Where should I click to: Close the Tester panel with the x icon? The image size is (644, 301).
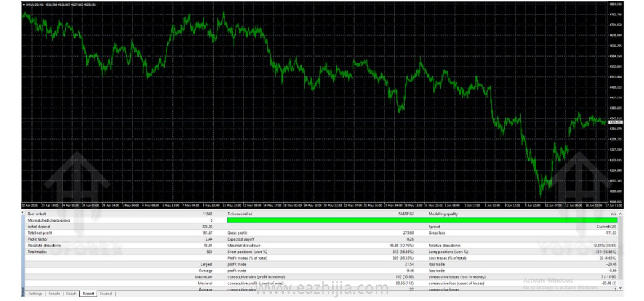pyautogui.click(x=23, y=213)
